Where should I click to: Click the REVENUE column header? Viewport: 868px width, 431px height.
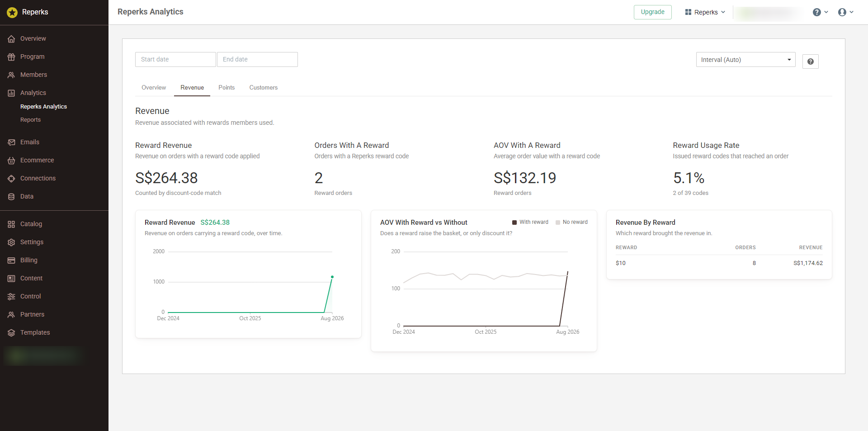pos(811,247)
